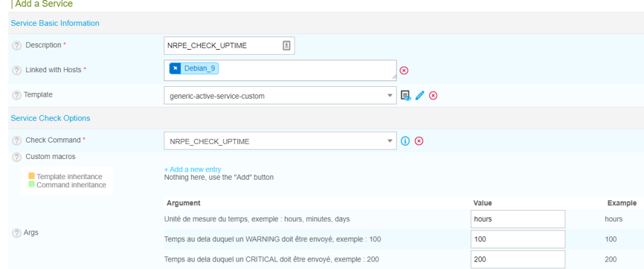Remove the Debian_9 host tag
644x269 pixels.
click(x=176, y=69)
